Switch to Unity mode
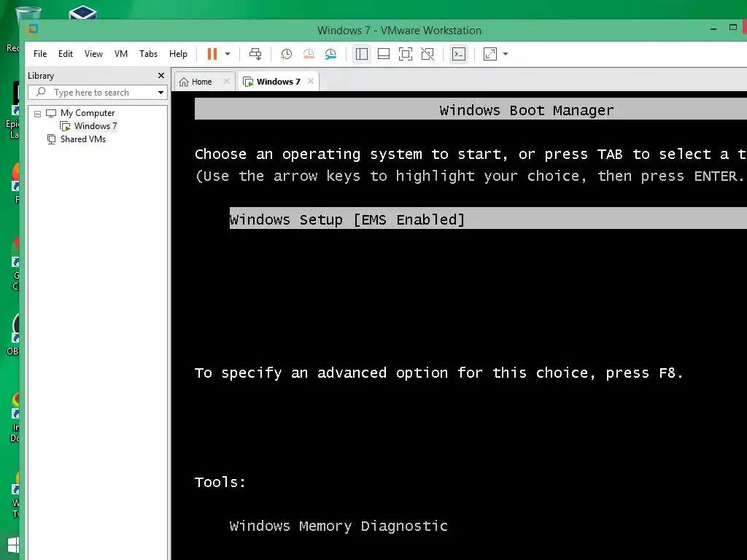747x560 pixels. pos(427,54)
